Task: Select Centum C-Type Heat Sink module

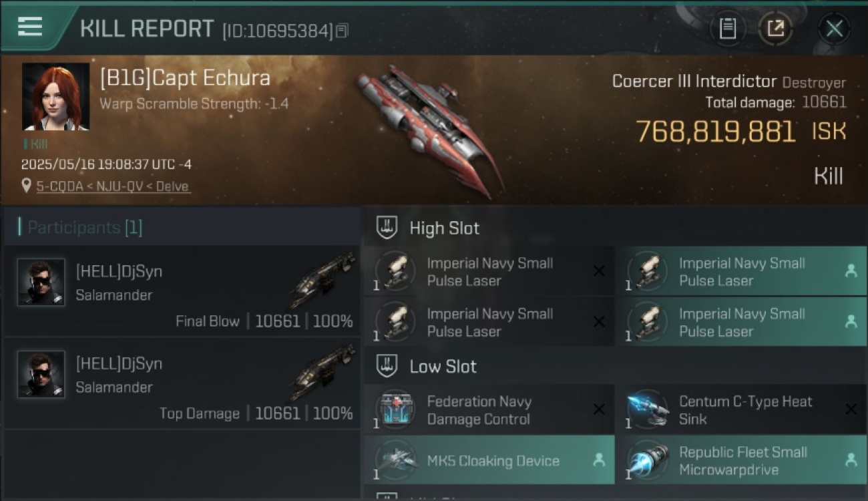Action: coord(740,410)
